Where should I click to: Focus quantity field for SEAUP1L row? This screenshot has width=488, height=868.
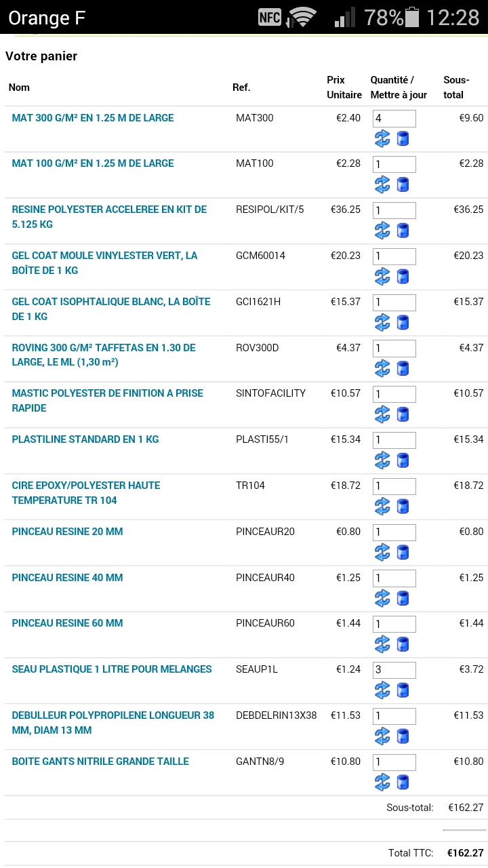[x=394, y=670]
